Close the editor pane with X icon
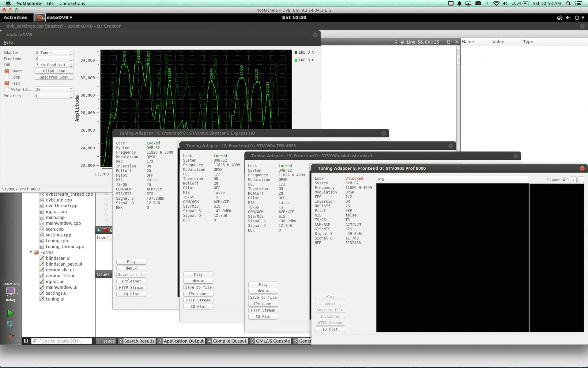Viewport: 588px width, 368px height. click(x=457, y=42)
